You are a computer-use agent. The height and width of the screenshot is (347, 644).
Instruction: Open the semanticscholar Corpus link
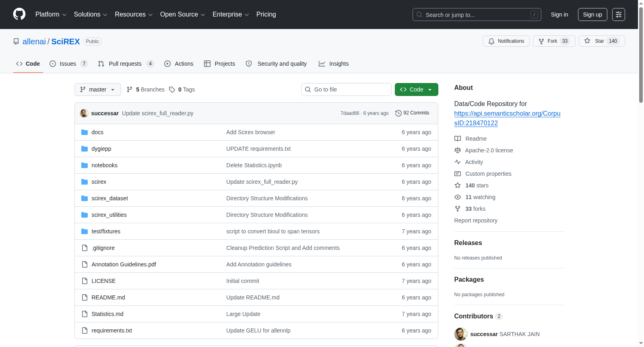pyautogui.click(x=507, y=118)
